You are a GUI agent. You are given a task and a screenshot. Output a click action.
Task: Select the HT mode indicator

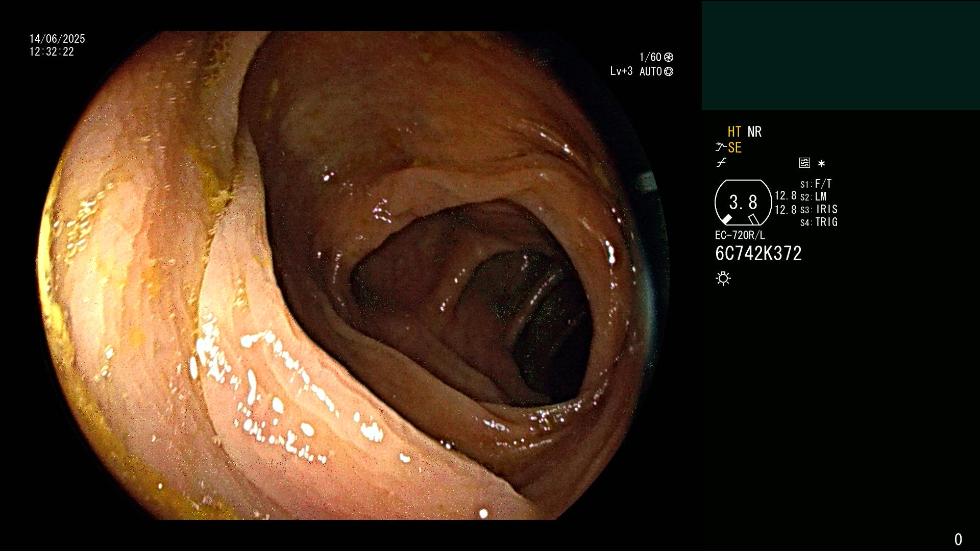[734, 132]
